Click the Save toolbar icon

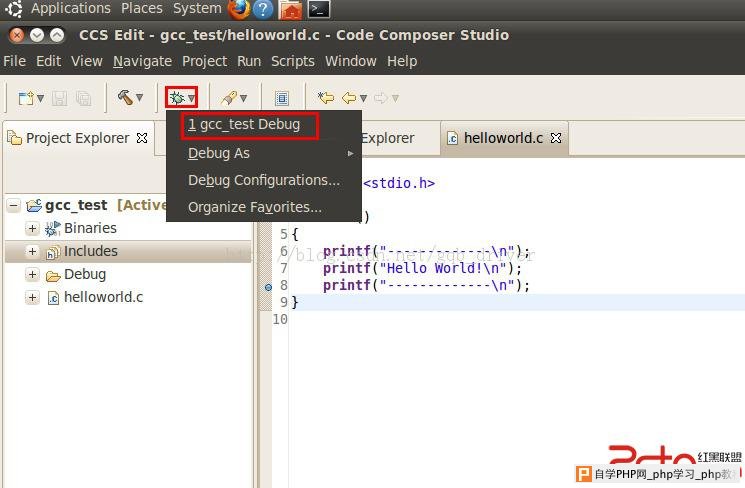pos(59,98)
